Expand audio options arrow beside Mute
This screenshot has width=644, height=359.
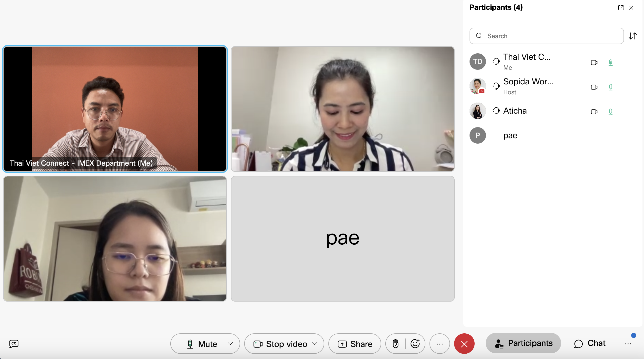[230, 344]
